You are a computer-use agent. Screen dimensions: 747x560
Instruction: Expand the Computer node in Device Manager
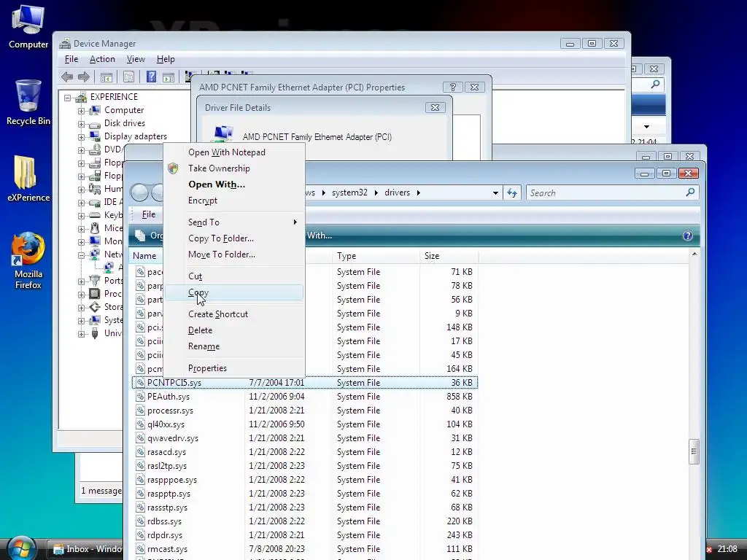(x=81, y=111)
